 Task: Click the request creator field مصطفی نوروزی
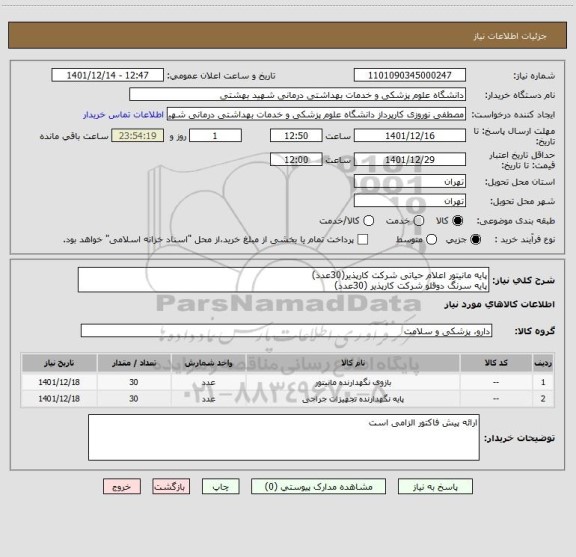(x=316, y=114)
